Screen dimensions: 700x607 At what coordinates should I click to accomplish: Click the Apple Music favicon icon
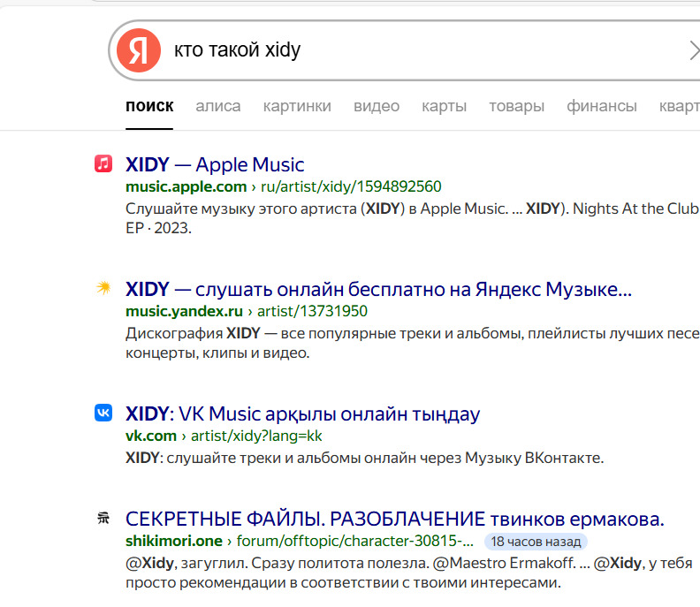(103, 163)
